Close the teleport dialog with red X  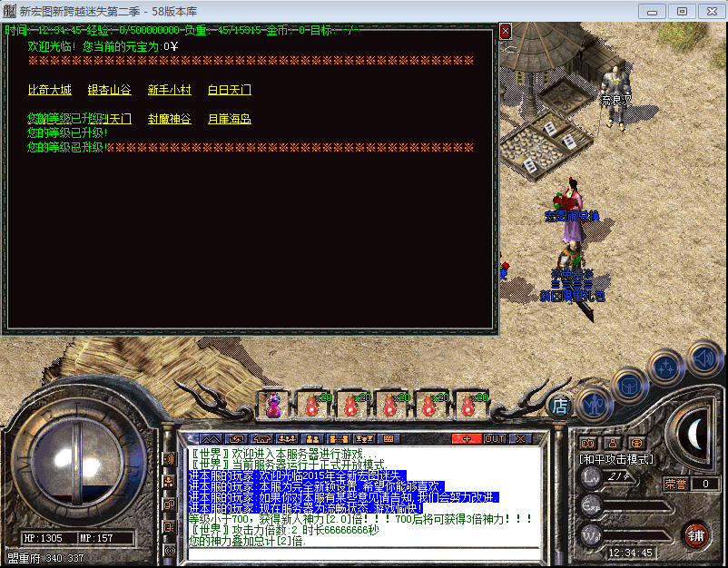(x=506, y=31)
